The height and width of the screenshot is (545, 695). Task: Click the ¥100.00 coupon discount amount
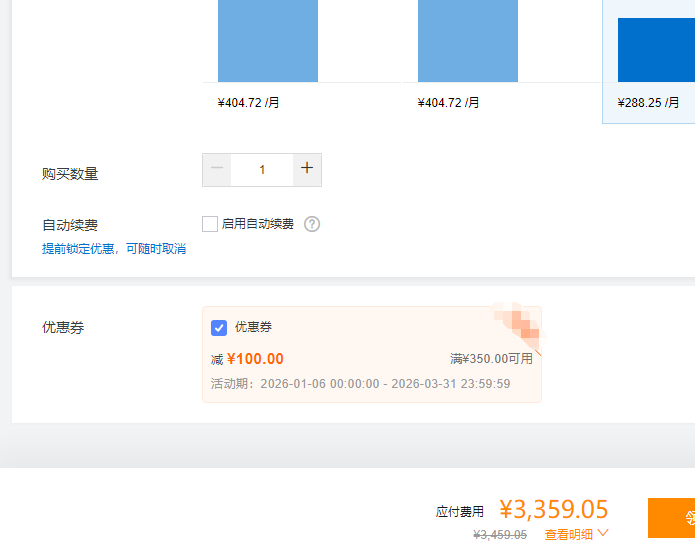pyautogui.click(x=255, y=359)
